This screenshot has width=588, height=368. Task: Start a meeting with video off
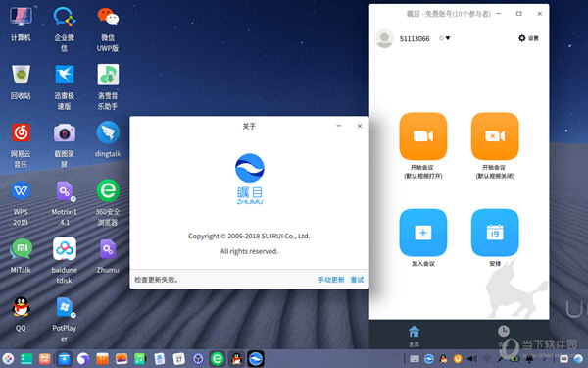495,136
